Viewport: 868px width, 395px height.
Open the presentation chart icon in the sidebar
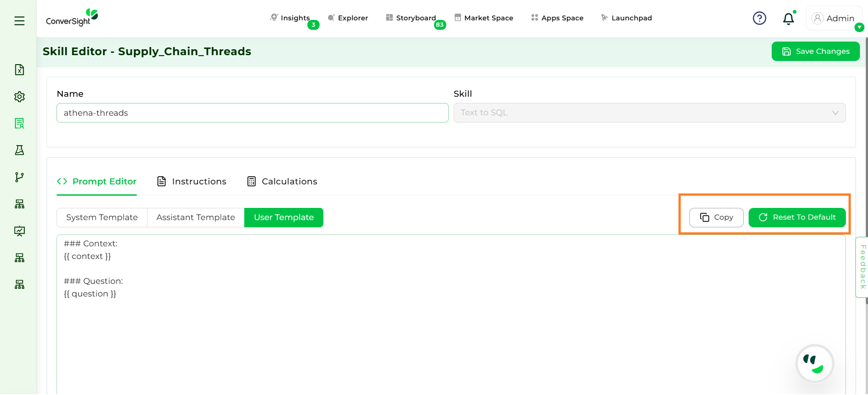(19, 231)
